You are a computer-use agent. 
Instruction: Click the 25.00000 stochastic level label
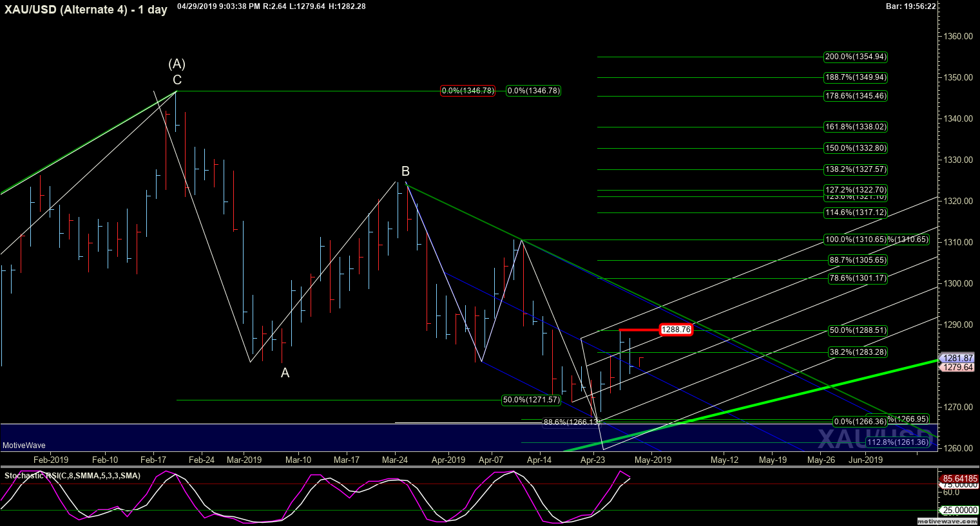point(959,510)
